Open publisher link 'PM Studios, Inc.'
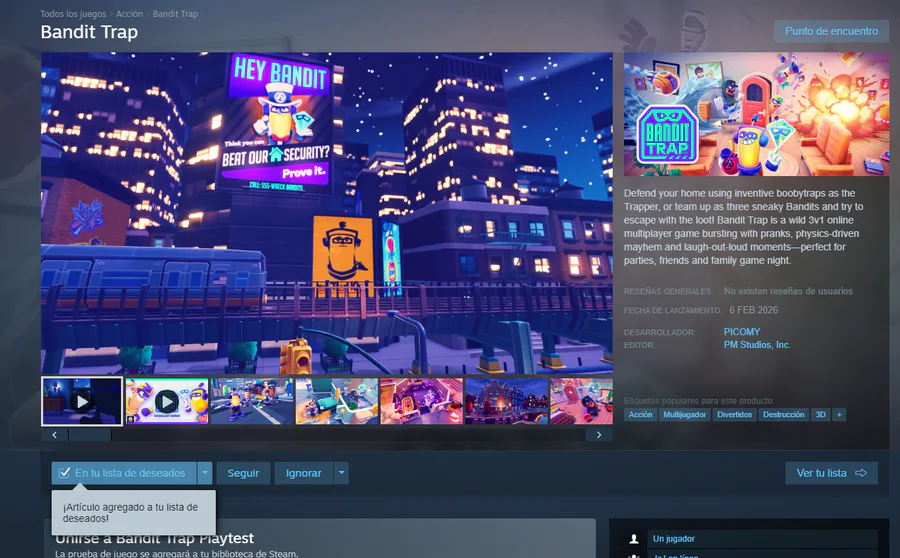Image resolution: width=900 pixels, height=558 pixels. [757, 345]
